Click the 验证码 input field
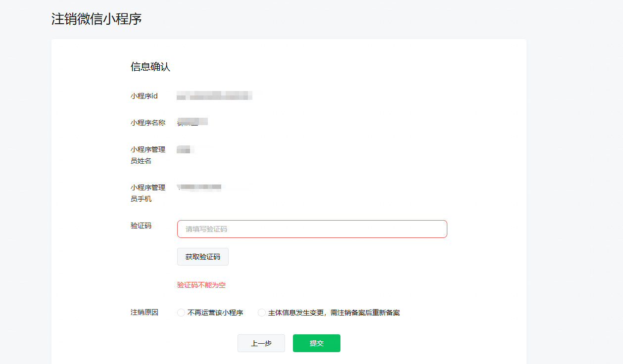Image resolution: width=623 pixels, height=364 pixels. tap(312, 229)
